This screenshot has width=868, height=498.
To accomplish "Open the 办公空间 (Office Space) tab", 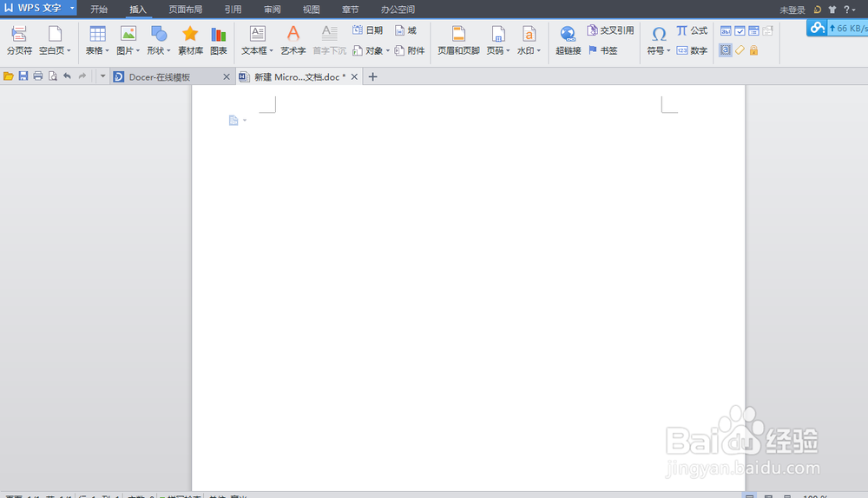I will [x=398, y=10].
